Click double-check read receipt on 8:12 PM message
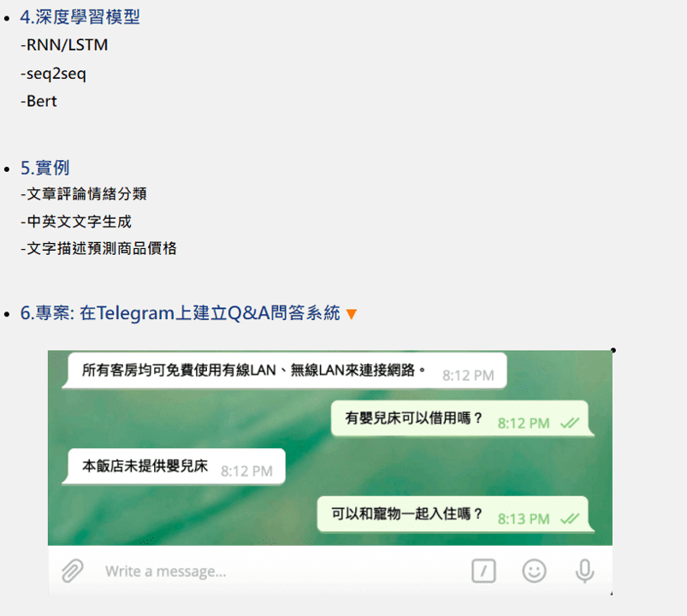This screenshot has width=687, height=616. point(570,423)
